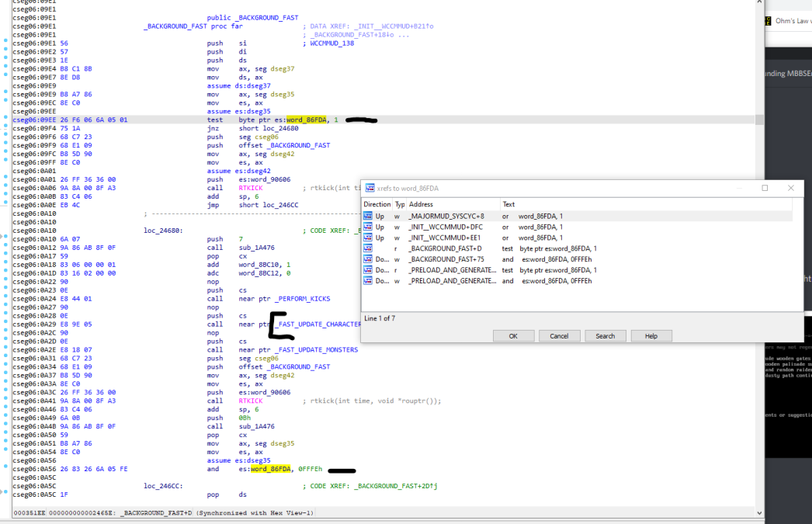Click the _BACKGROUND_FAST+D xref row icon
This screenshot has width=812, height=524.
368,248
